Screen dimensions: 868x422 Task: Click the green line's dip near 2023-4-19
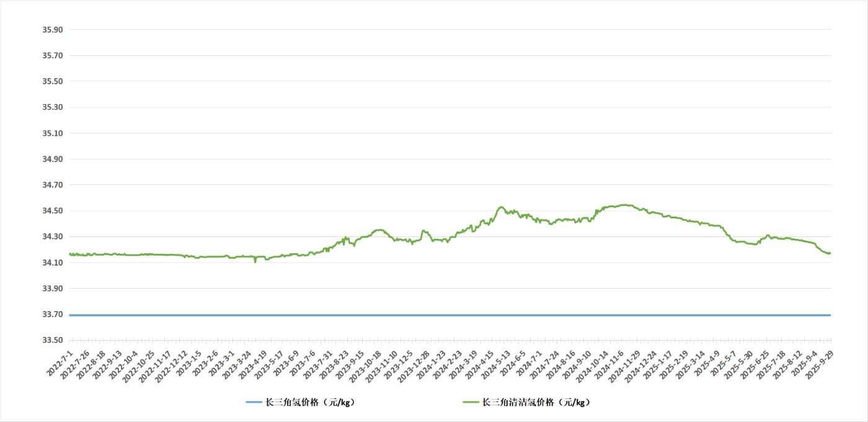coord(255,262)
